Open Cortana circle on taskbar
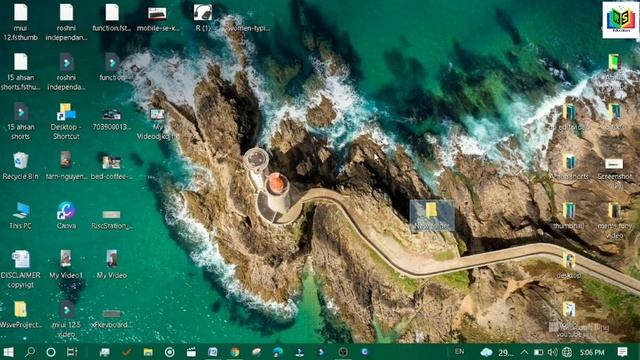Viewport: 640px width, 360px height. (51, 352)
